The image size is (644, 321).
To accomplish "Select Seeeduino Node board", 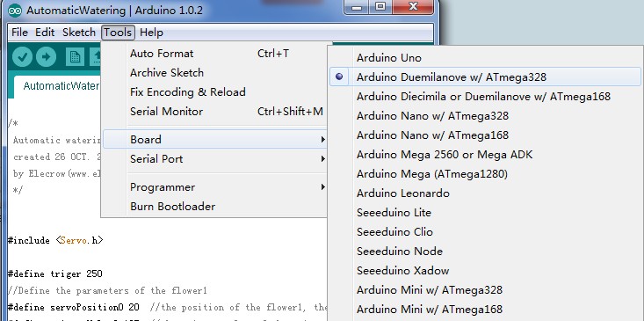I will [x=485, y=252].
